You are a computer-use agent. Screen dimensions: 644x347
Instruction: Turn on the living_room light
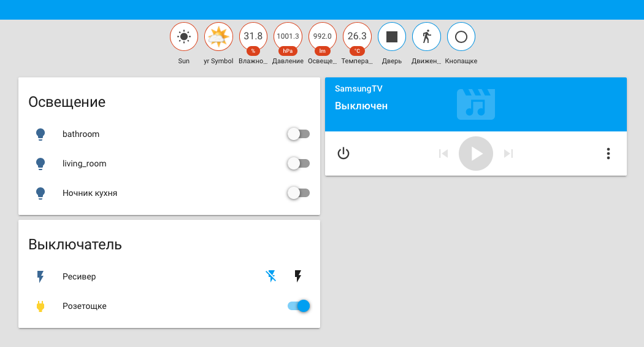299,163
